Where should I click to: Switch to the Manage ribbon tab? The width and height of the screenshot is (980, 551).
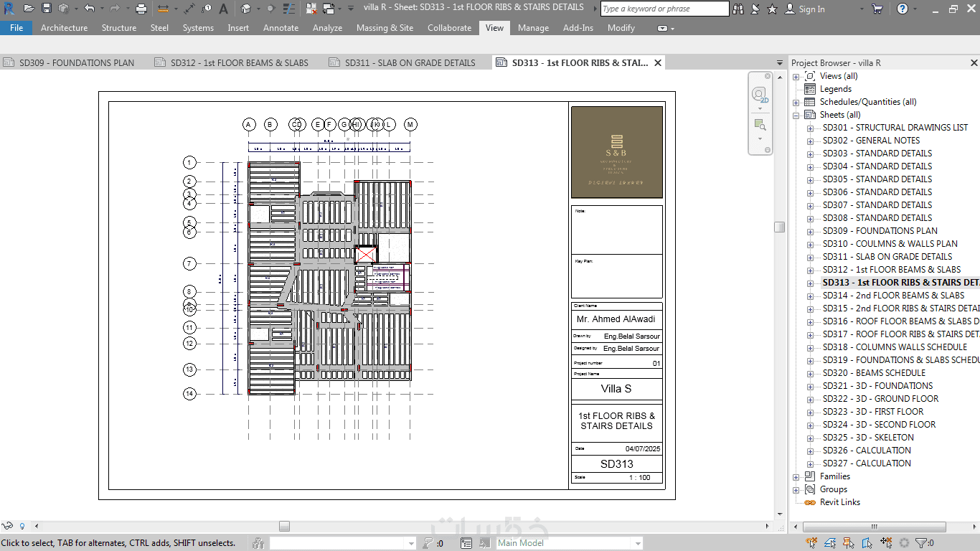[533, 28]
